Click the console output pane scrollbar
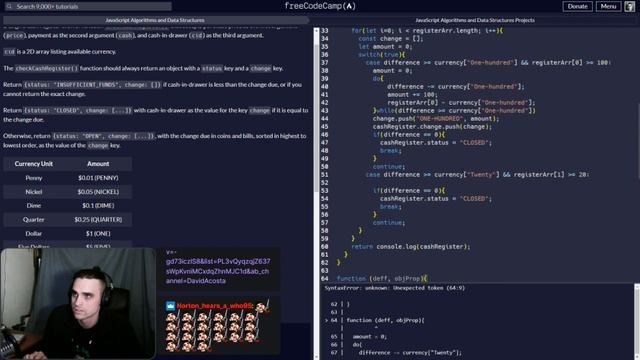The height and width of the screenshot is (360, 640). point(637,322)
